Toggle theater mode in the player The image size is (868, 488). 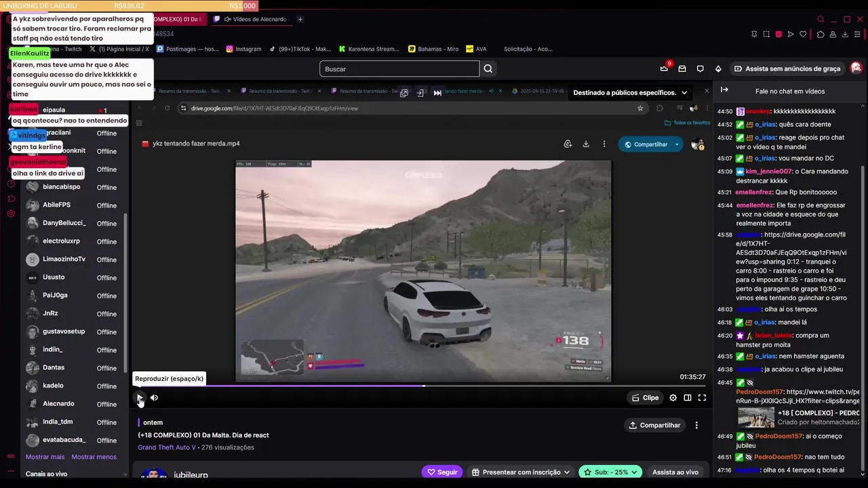click(x=688, y=398)
